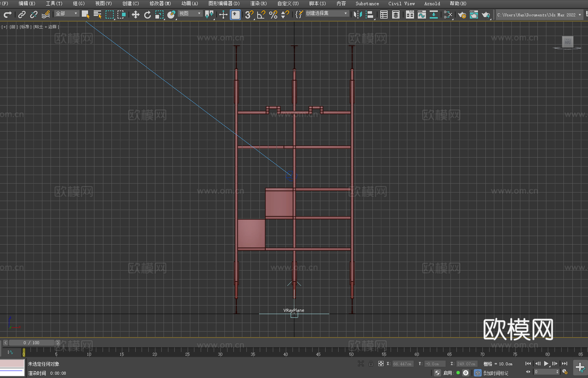The width and height of the screenshot is (588, 378).
Task: Click the X coordinate input field
Action: point(403,364)
